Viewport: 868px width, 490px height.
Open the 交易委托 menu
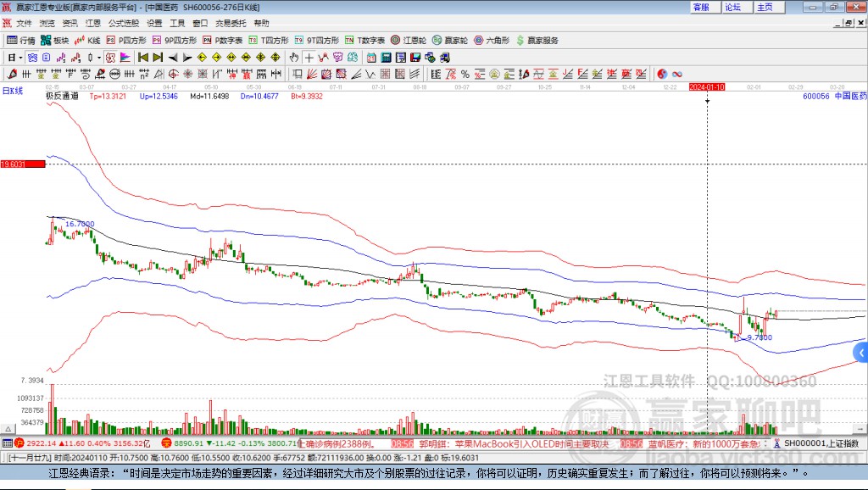(231, 23)
